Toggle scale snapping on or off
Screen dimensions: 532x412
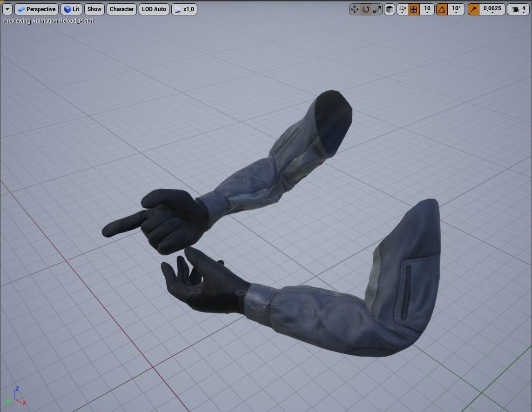(x=473, y=9)
